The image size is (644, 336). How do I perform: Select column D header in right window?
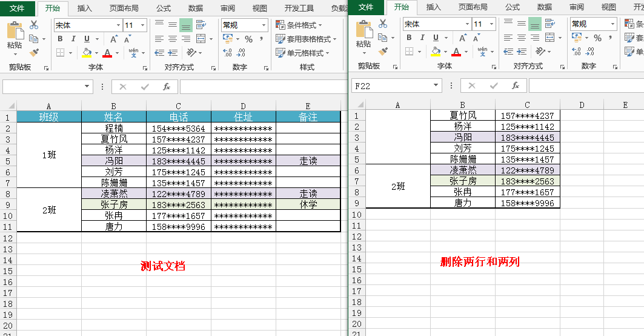tap(582, 105)
